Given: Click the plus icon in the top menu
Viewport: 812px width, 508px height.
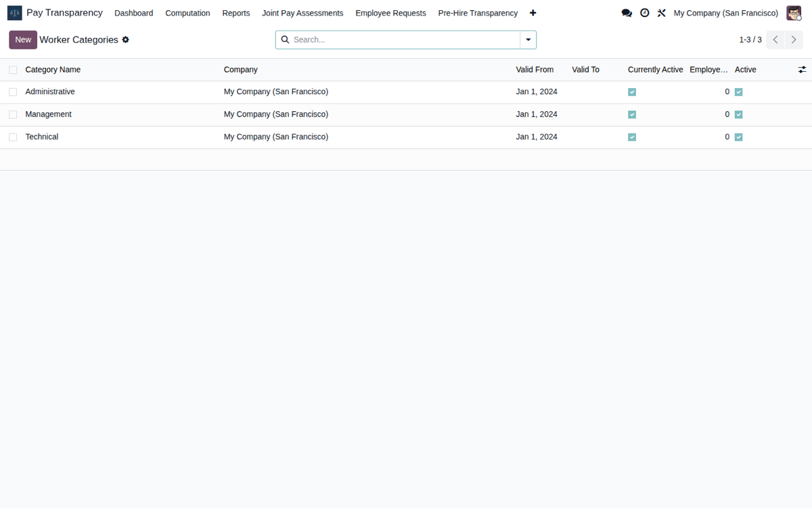Looking at the screenshot, I should pos(533,13).
